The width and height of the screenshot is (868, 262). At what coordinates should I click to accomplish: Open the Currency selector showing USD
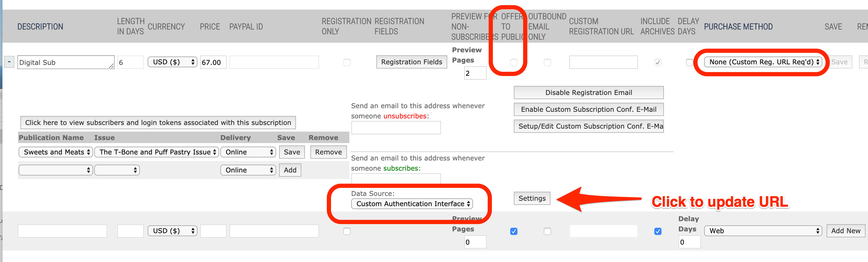click(172, 62)
